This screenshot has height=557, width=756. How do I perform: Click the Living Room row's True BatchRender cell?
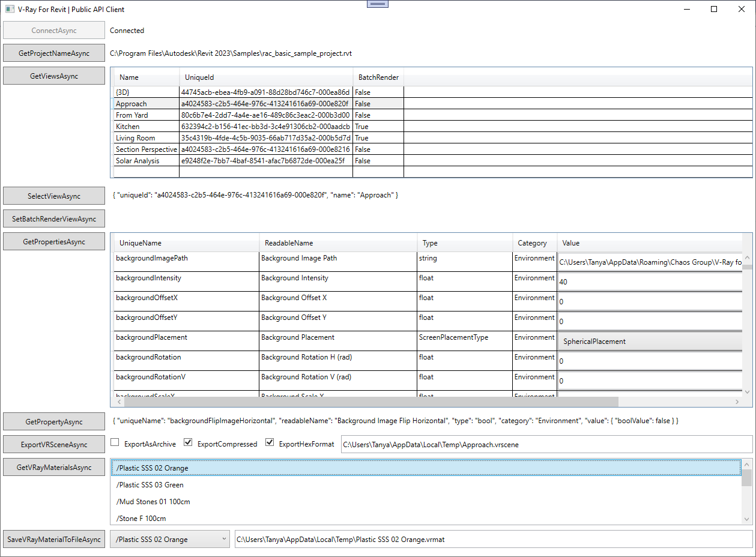pos(378,138)
